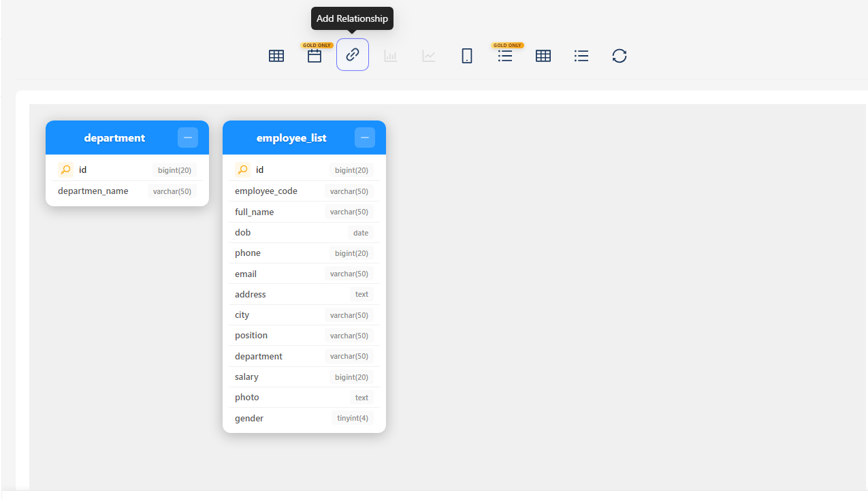Collapse the employee_list table card
868x499 pixels.
[365, 138]
